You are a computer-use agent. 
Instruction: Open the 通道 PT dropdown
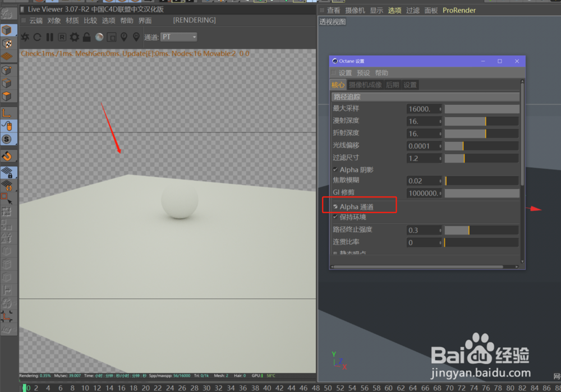point(179,37)
